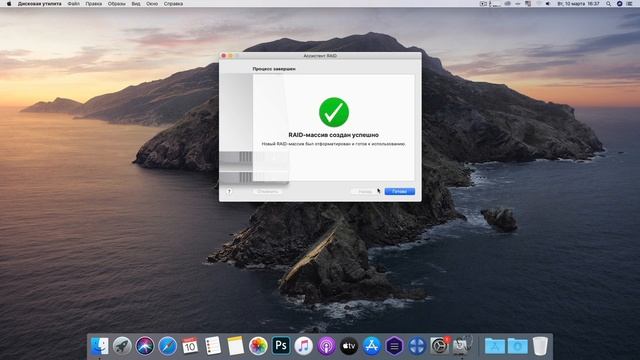Open the Вид menu
640x360 pixels.
point(136,4)
